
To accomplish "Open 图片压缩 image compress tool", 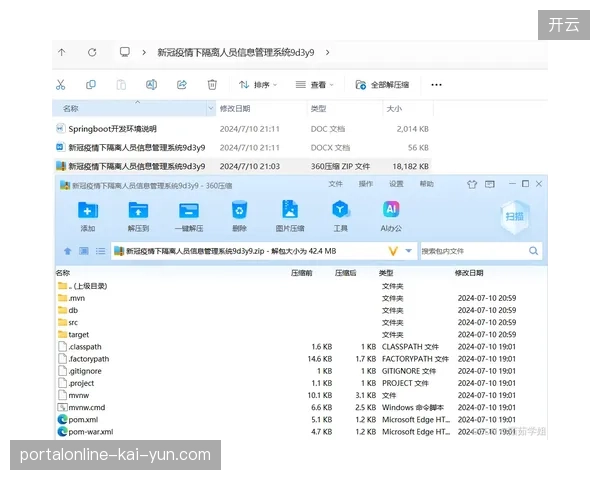I will [290, 216].
